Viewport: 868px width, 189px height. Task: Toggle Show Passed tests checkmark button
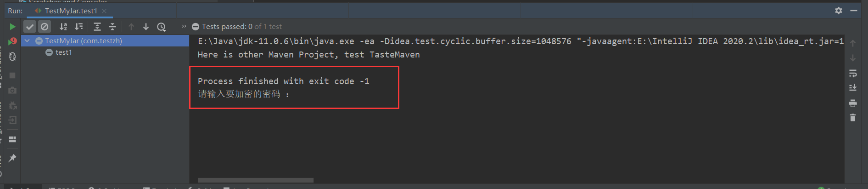pyautogui.click(x=30, y=27)
